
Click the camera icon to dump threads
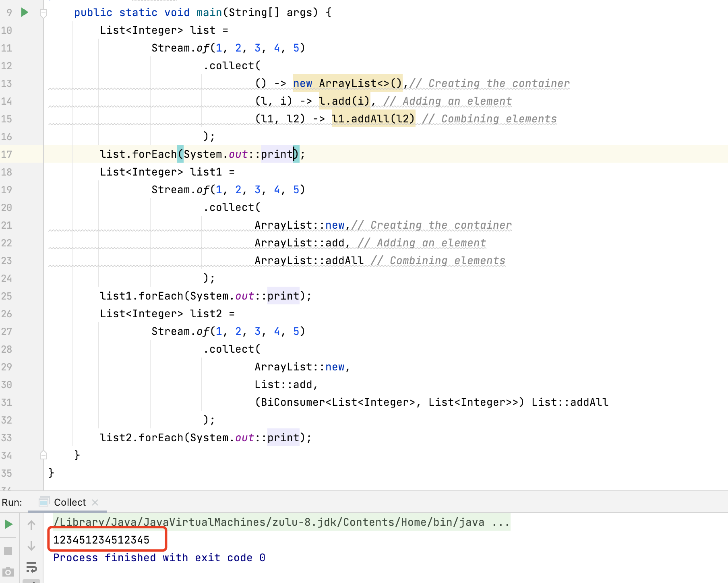[x=8, y=572]
